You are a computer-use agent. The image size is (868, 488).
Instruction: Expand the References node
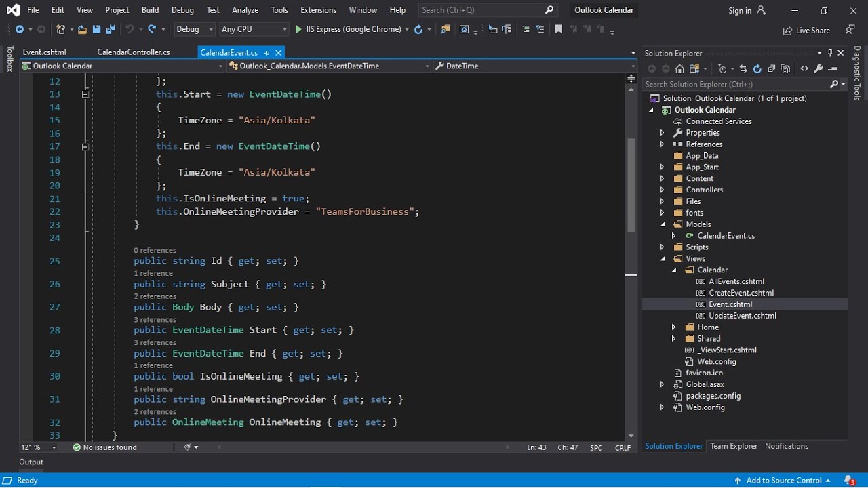click(x=663, y=144)
